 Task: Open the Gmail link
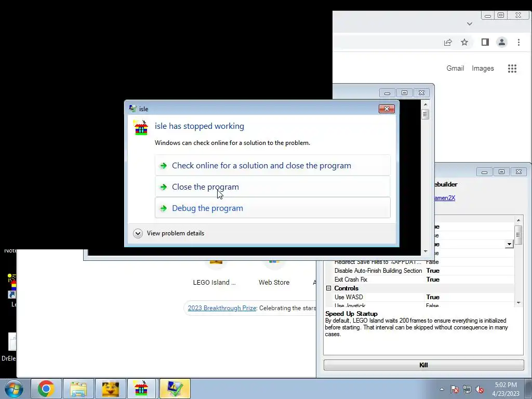tap(455, 68)
